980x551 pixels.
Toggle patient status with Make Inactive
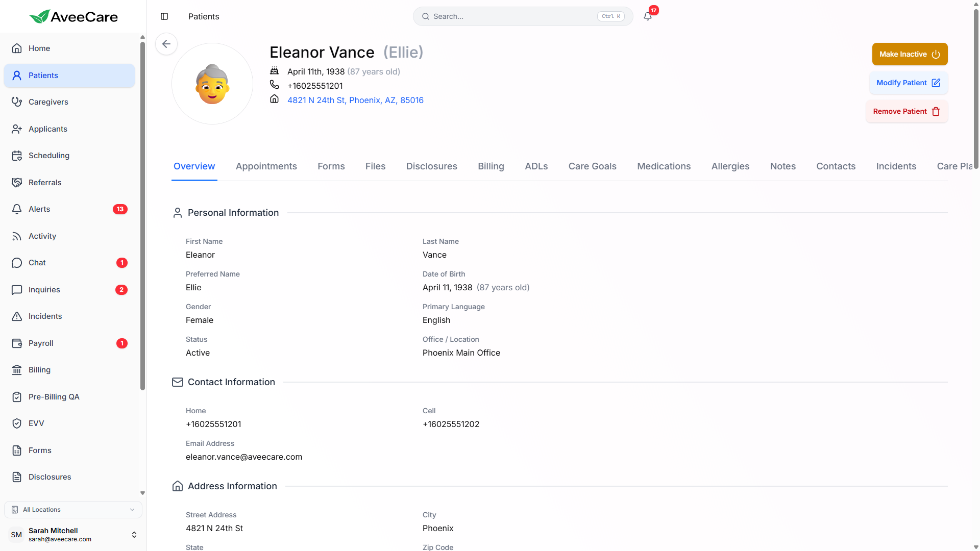click(909, 54)
